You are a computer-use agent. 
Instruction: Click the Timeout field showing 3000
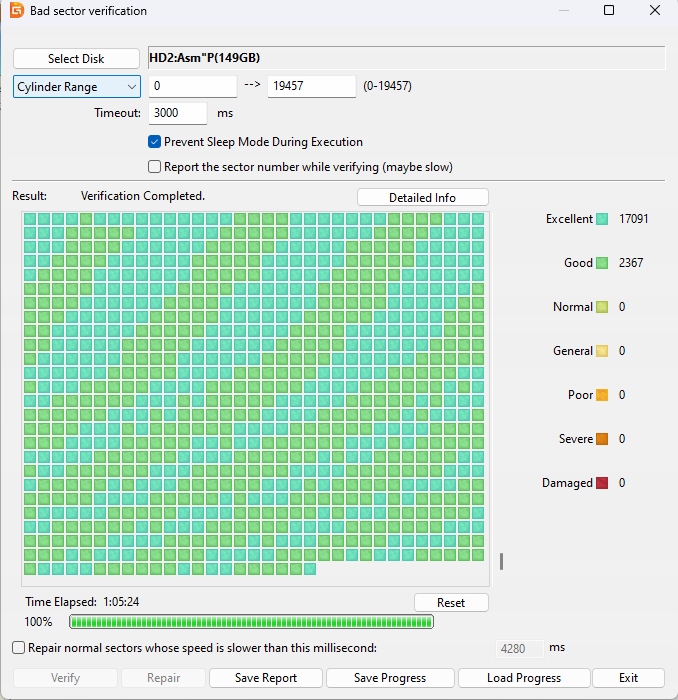tap(177, 113)
